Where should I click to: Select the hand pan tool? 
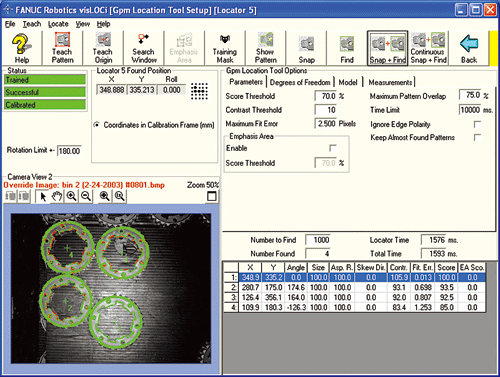click(57, 196)
